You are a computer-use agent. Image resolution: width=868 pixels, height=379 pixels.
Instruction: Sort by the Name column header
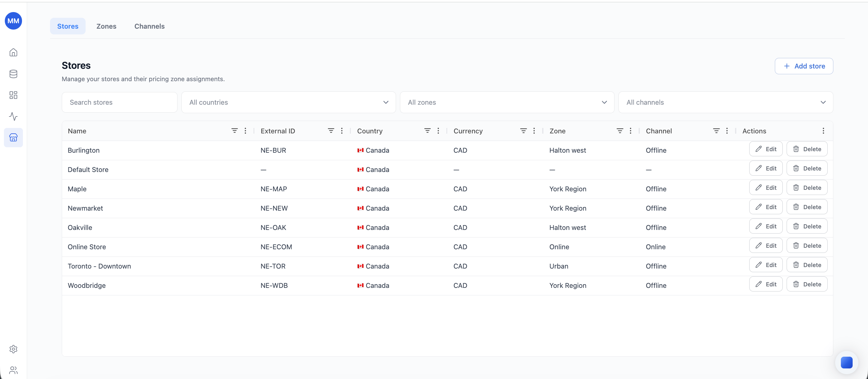77,131
